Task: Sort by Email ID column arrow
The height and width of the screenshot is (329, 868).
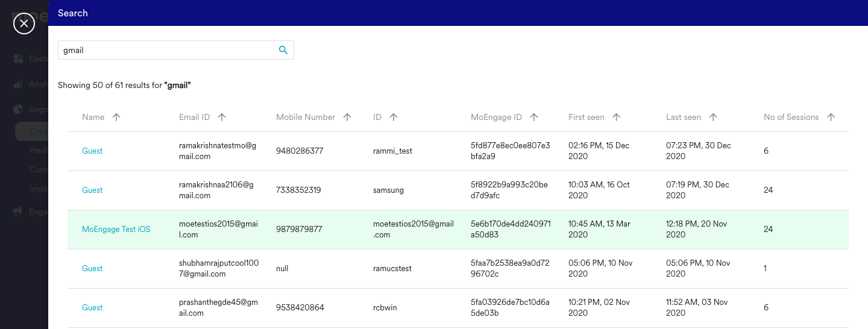Action: (222, 117)
